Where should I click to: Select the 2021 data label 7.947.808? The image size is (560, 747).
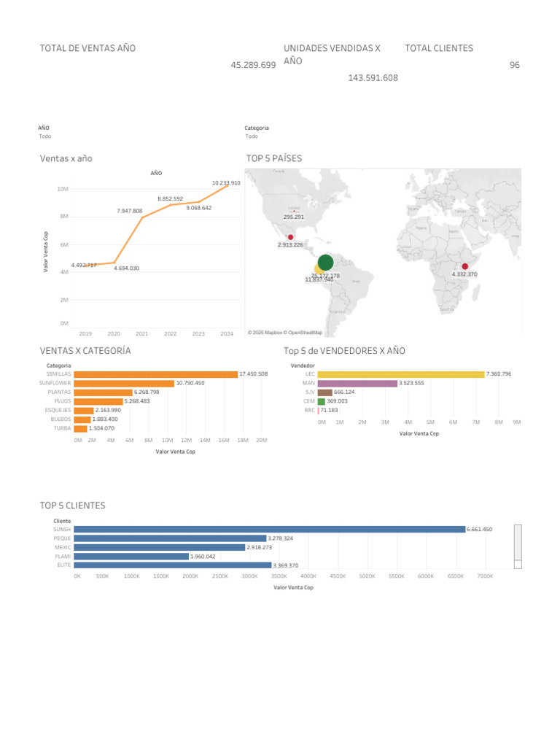130,211
